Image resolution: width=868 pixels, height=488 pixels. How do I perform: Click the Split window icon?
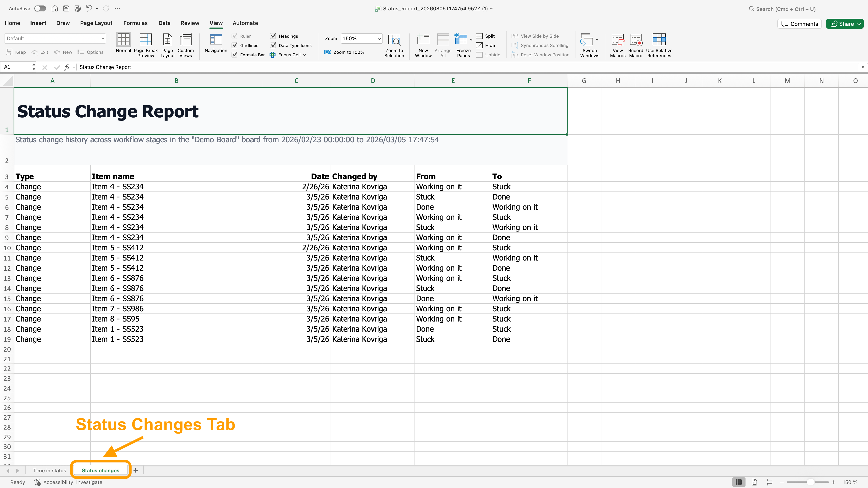click(x=480, y=36)
